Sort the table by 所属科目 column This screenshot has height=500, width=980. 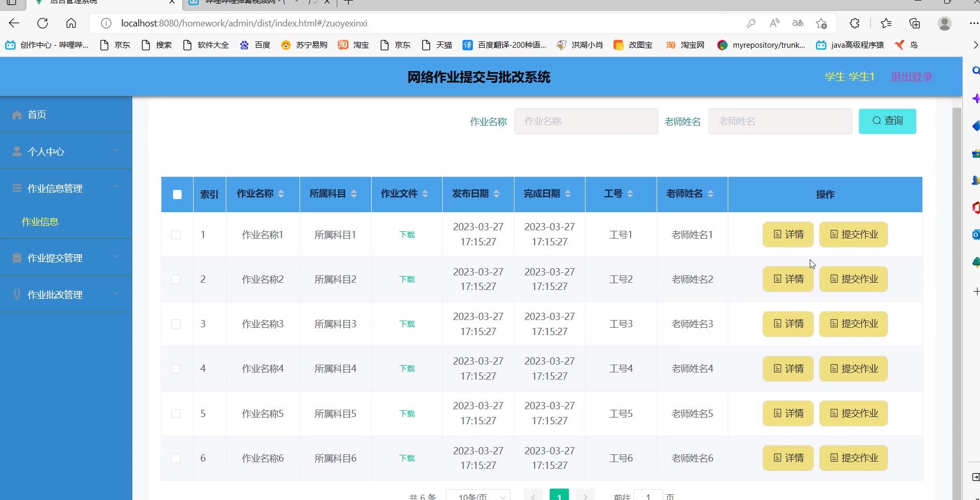coord(353,194)
